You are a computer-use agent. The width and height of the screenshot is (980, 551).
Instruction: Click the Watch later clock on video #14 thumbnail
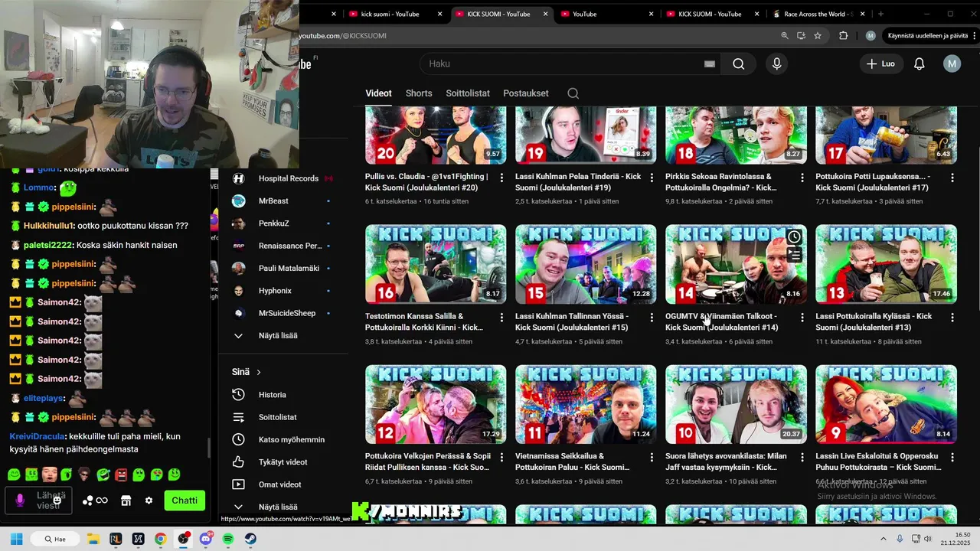(x=794, y=237)
